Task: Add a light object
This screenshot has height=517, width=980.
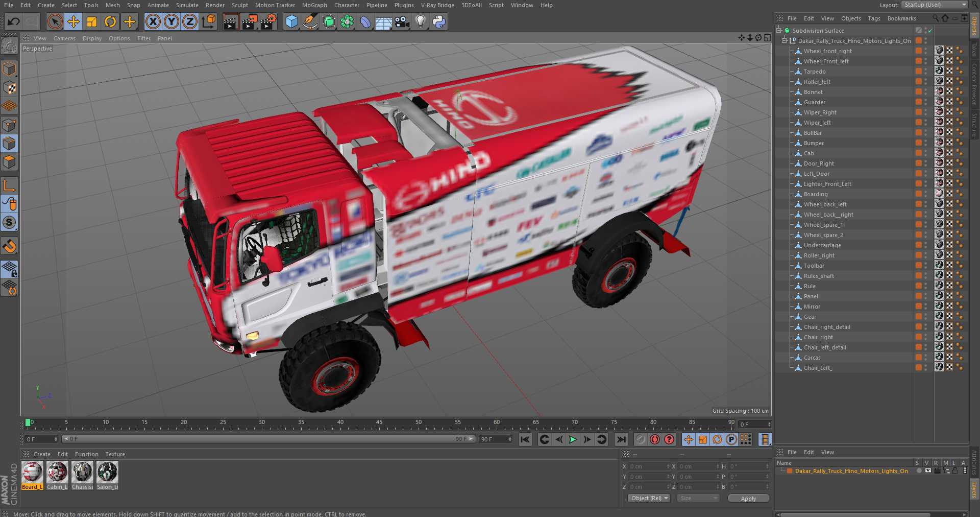Action: 421,21
